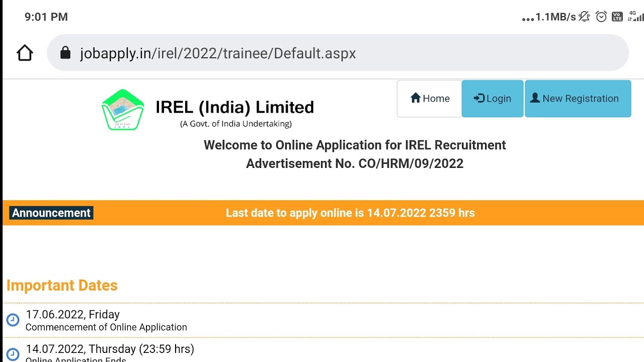Tap the VoLTE status icon

point(617,17)
